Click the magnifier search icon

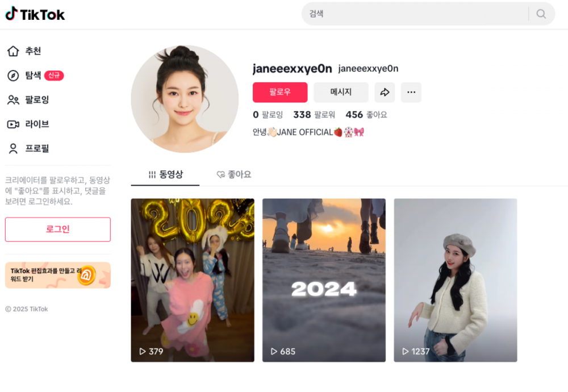point(541,14)
